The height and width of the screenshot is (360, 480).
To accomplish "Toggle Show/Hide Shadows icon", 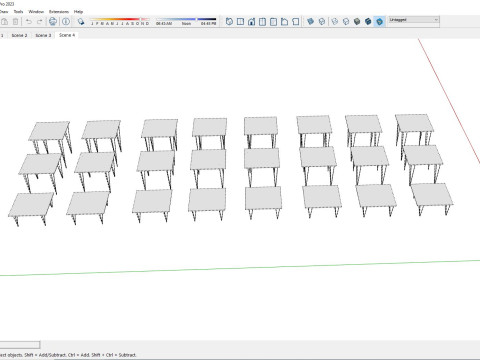I will 81,22.
